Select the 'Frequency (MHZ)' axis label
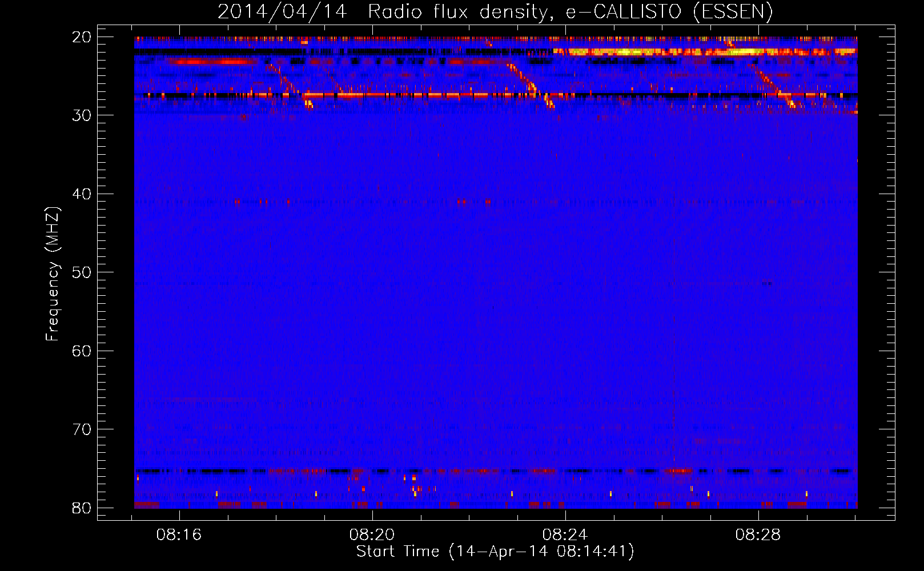This screenshot has width=924, height=571. 52,274
